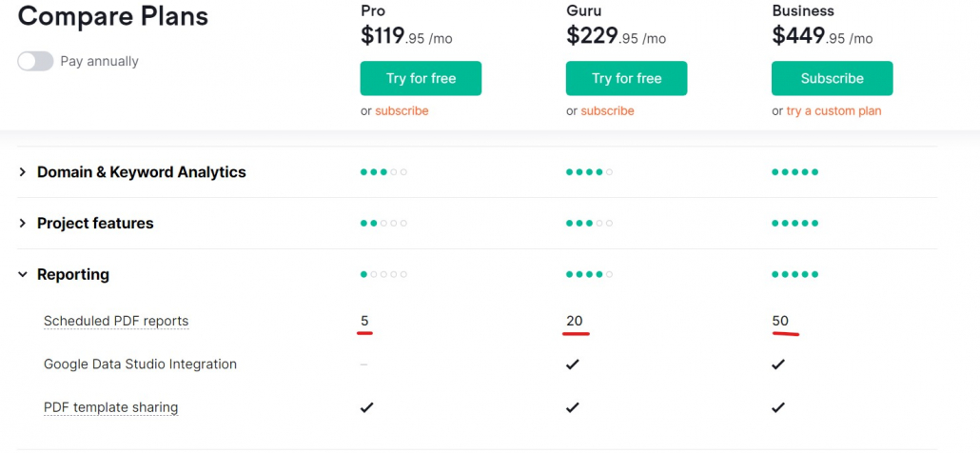The width and height of the screenshot is (980, 453).
Task: Click Business rating dots for Project features
Action: pyautogui.click(x=795, y=223)
